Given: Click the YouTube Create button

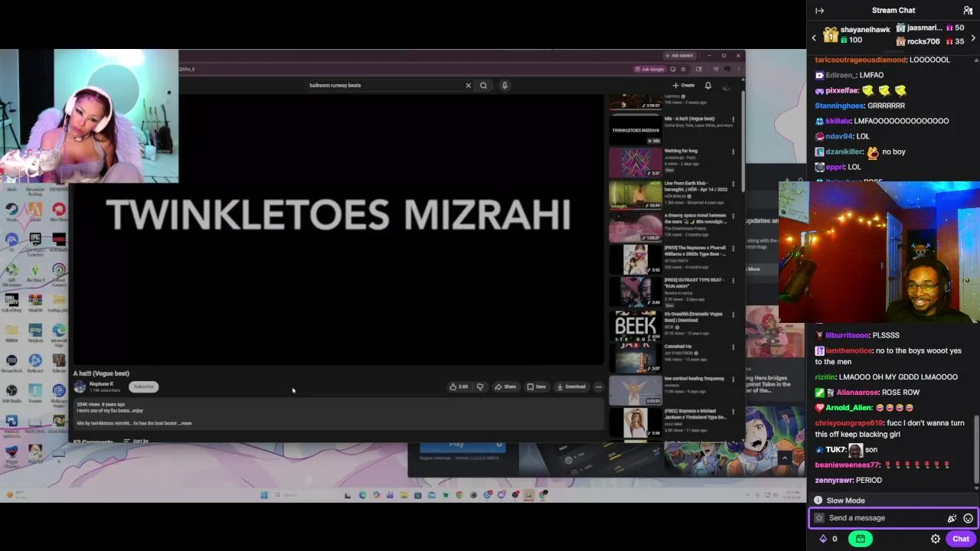Looking at the screenshot, I should (683, 85).
